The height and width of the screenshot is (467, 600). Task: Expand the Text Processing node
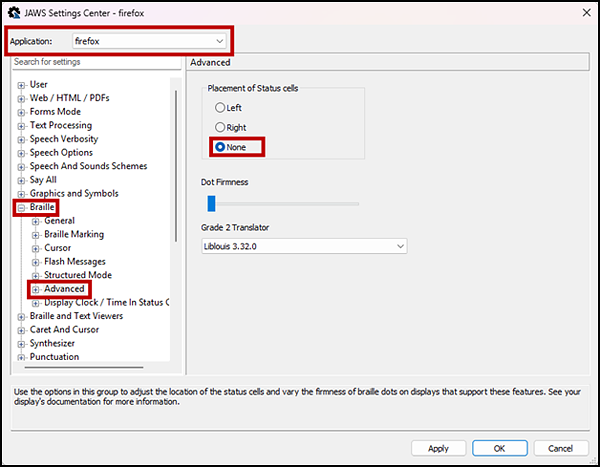pos(21,126)
